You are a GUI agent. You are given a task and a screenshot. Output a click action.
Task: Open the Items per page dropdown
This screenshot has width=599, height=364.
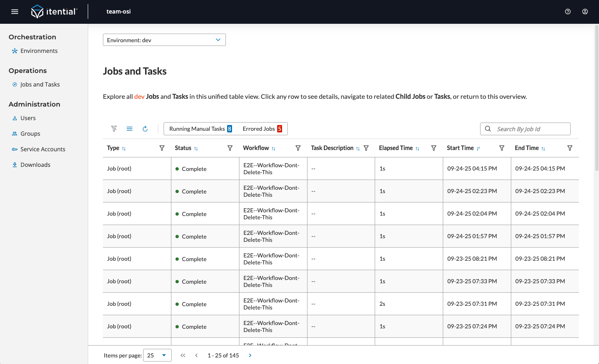(157, 355)
